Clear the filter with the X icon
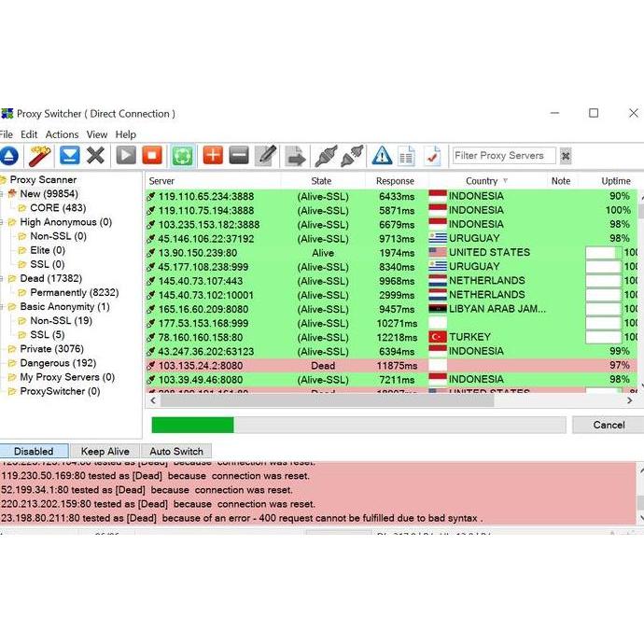The width and height of the screenshot is (644, 644). tap(566, 156)
